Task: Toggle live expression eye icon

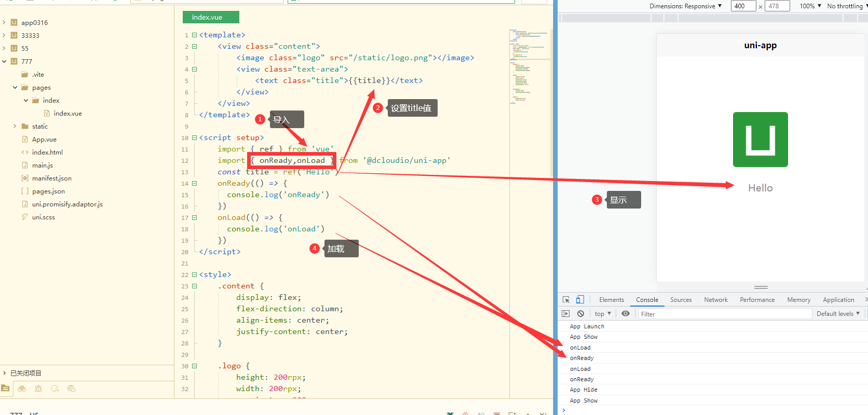Action: coord(626,314)
